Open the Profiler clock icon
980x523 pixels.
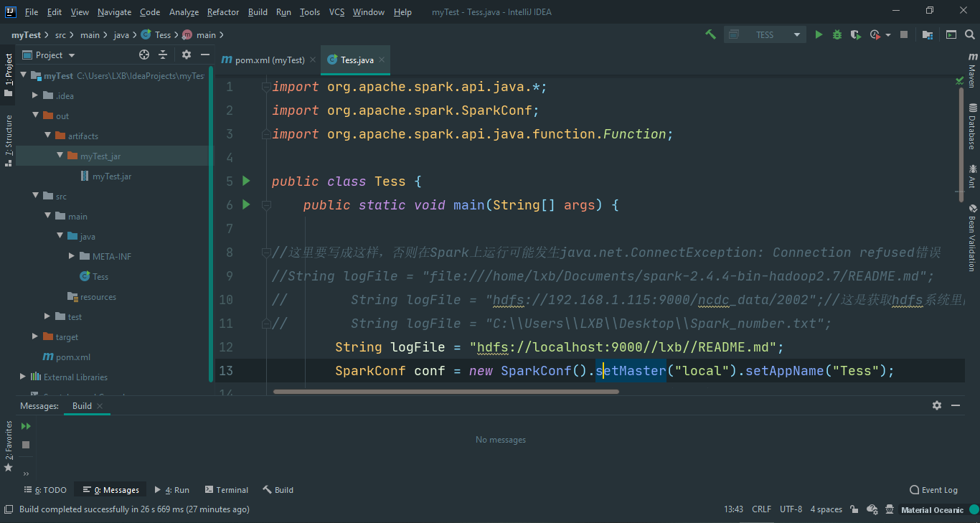(874, 34)
